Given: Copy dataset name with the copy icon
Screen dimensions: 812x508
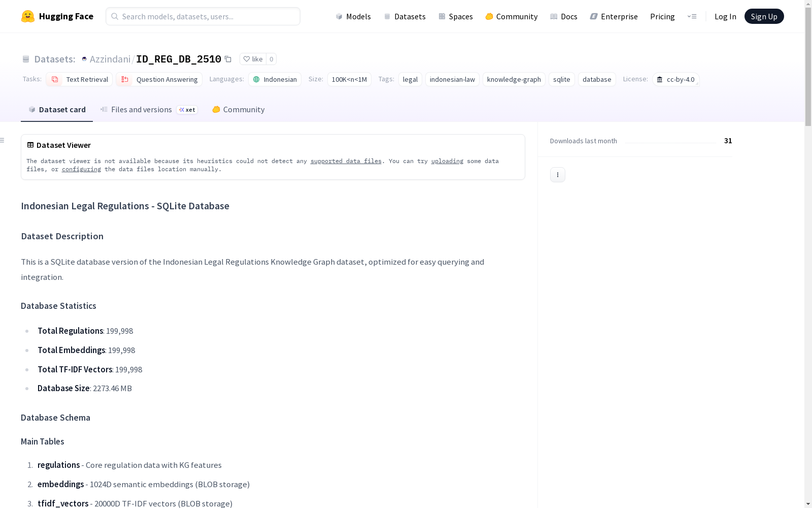Looking at the screenshot, I should [228, 59].
